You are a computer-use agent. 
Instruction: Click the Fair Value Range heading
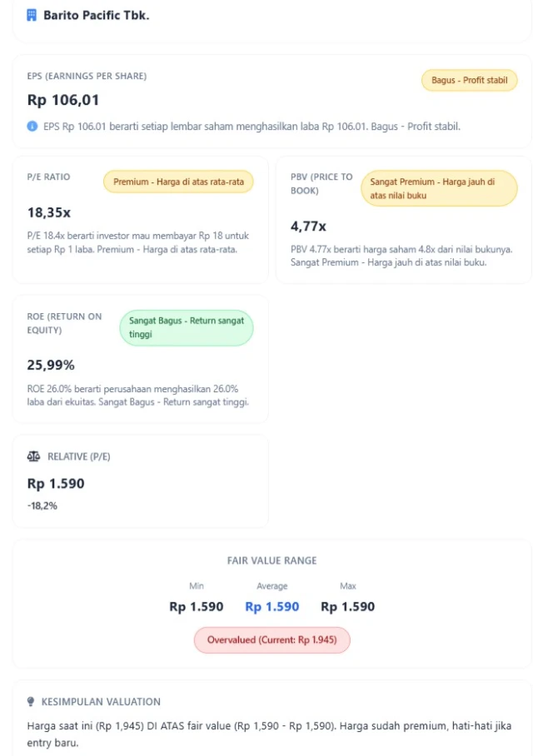click(271, 561)
